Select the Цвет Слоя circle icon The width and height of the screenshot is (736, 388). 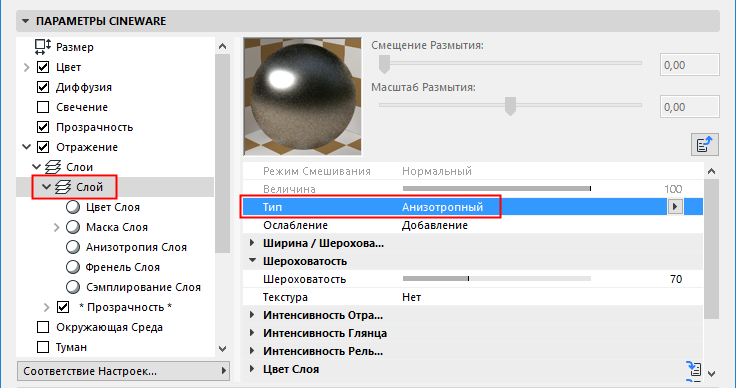[x=73, y=207]
